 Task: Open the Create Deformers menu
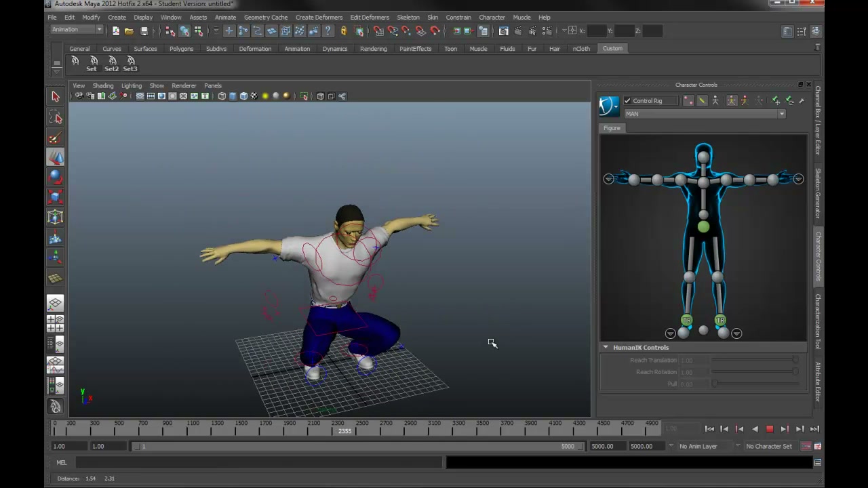[319, 18]
